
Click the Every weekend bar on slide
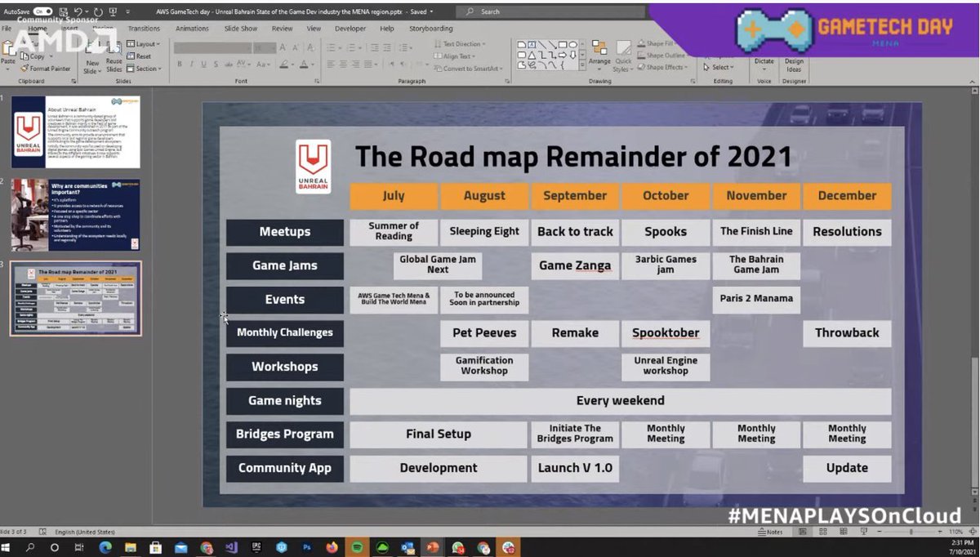coord(621,401)
